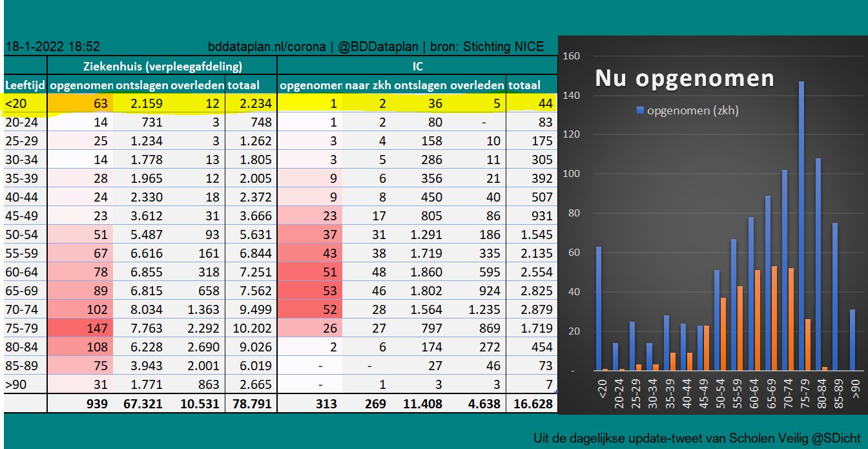Viewport: 868px width, 449px height.
Task: Click the y-axis label 100
Action: point(572,174)
